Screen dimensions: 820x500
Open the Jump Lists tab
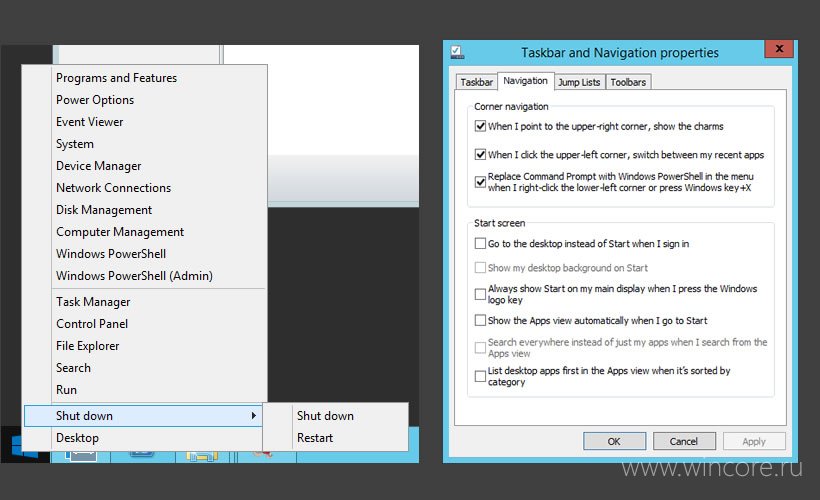[579, 82]
